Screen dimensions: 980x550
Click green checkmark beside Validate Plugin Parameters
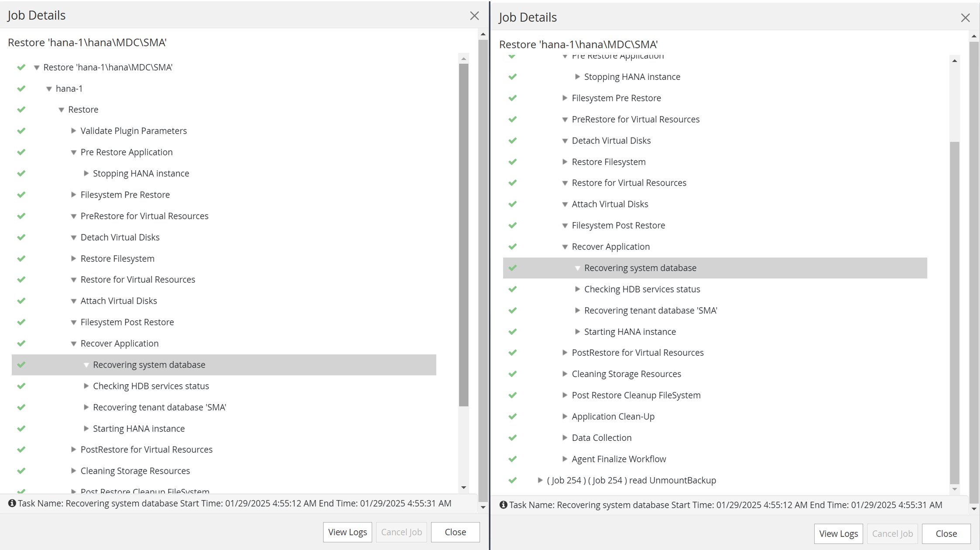click(x=21, y=131)
